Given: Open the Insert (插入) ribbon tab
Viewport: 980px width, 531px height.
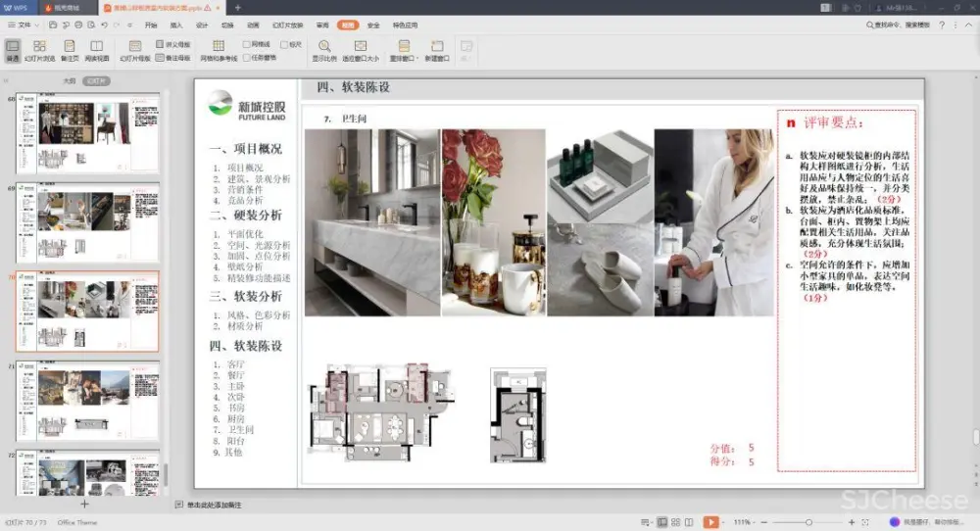Looking at the screenshot, I should 176,24.
